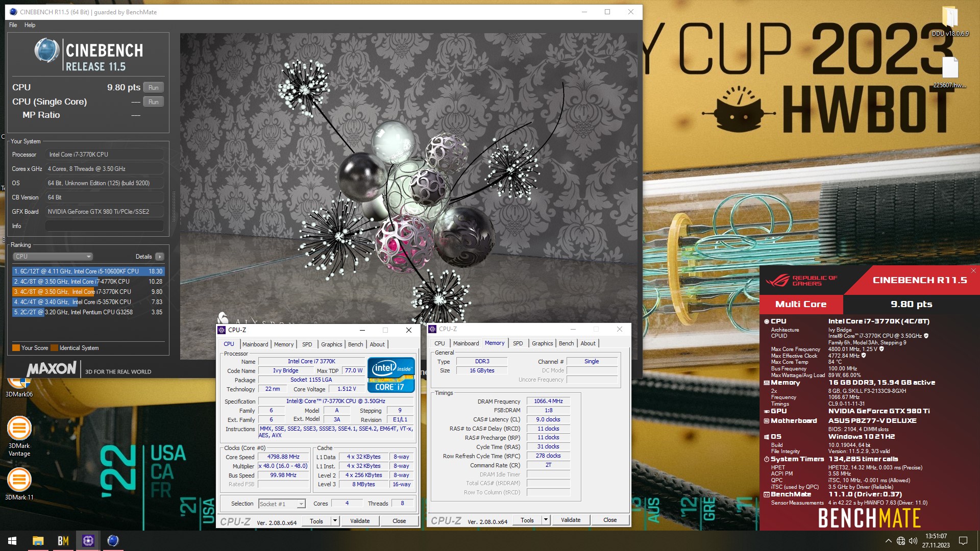Switch to About tab in left CPU-Z

[x=377, y=344]
